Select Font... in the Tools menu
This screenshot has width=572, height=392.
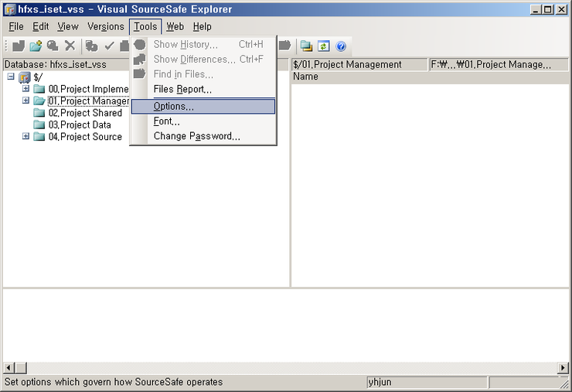coord(167,121)
